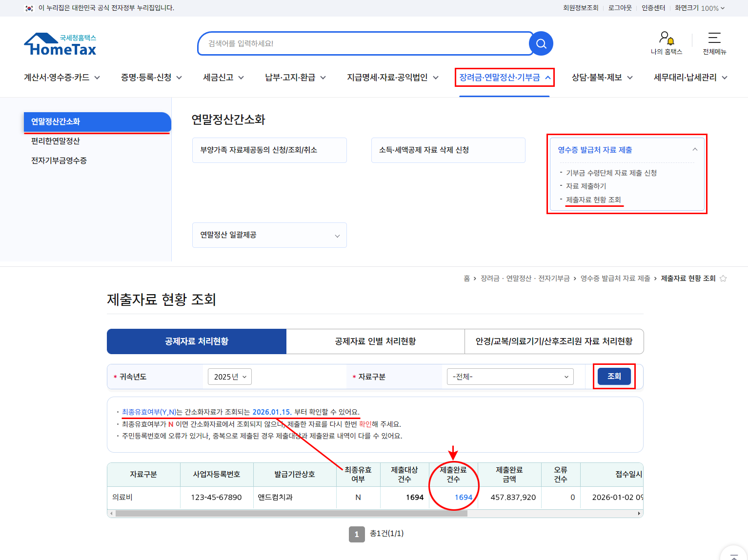Open the 귀속년도 2025년 dropdown
748x560 pixels.
(x=230, y=377)
